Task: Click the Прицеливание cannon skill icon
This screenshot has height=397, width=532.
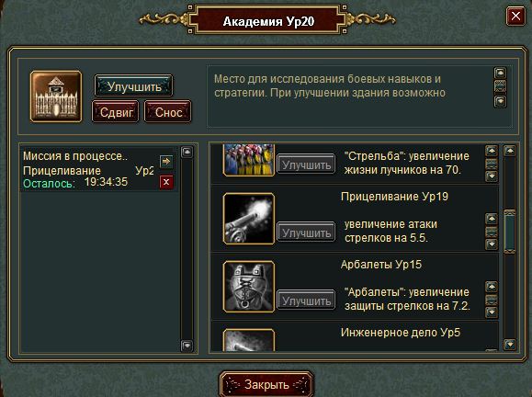Action: pyautogui.click(x=249, y=219)
